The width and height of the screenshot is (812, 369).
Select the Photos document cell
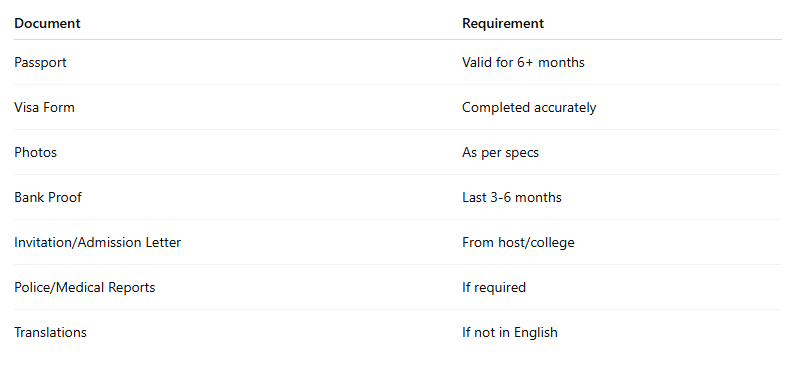pos(36,152)
